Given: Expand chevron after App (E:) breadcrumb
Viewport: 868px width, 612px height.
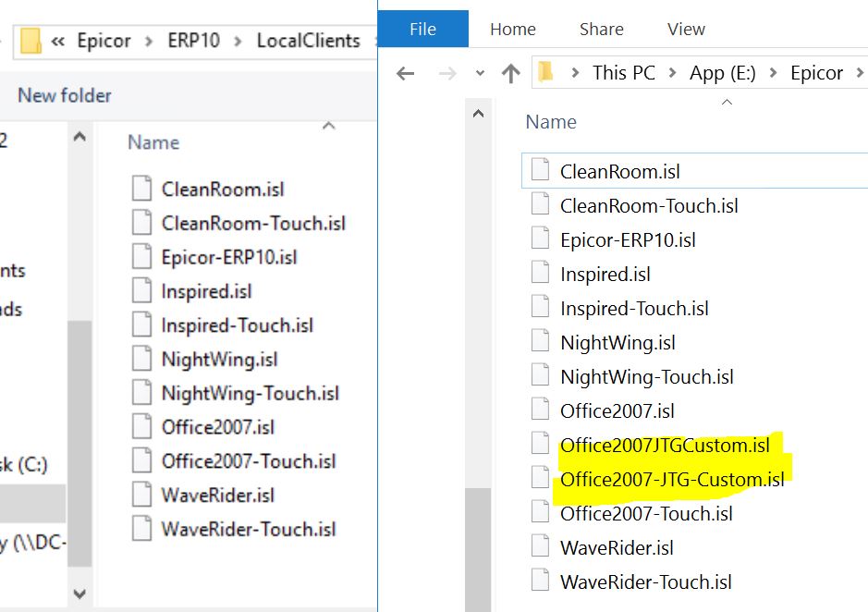Looking at the screenshot, I should point(774,72).
